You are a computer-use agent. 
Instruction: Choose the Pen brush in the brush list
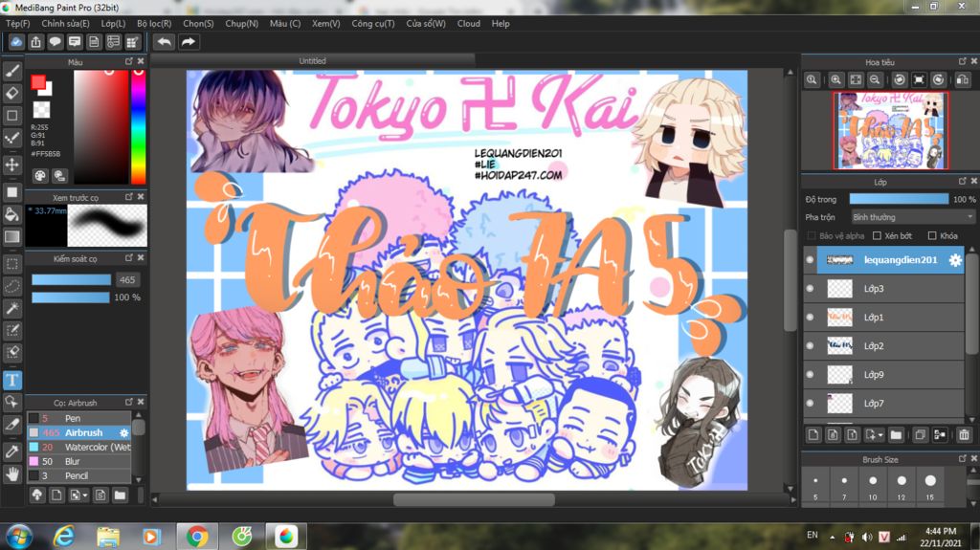point(78,418)
